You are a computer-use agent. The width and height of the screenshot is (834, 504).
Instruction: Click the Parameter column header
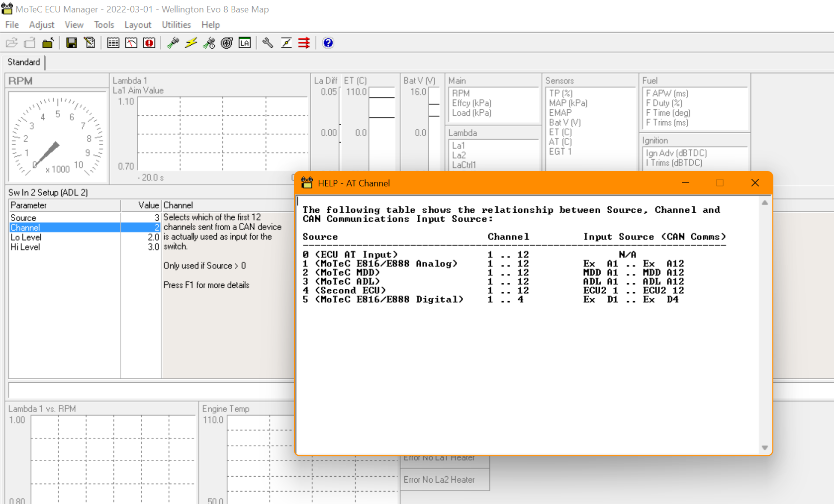(65, 205)
